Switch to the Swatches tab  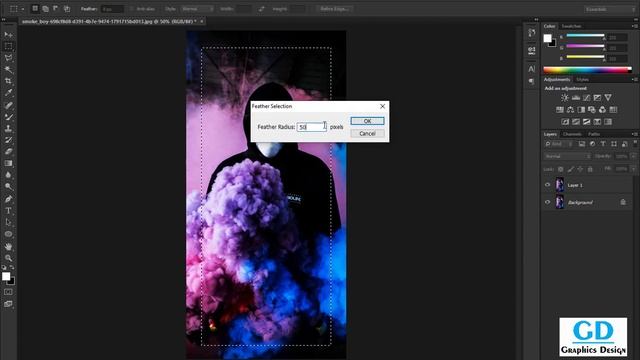tap(571, 26)
